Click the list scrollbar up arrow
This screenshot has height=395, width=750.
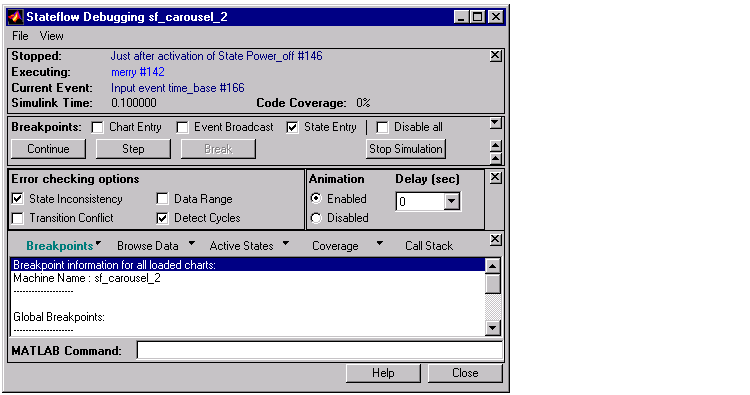click(493, 265)
